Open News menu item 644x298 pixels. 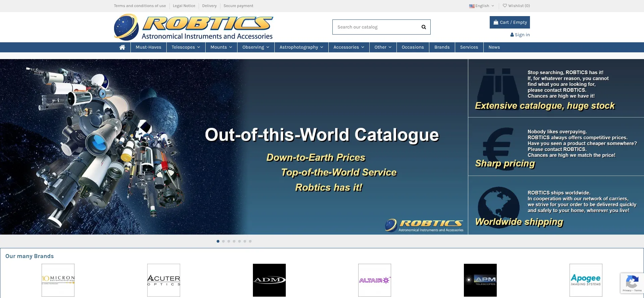(x=494, y=47)
